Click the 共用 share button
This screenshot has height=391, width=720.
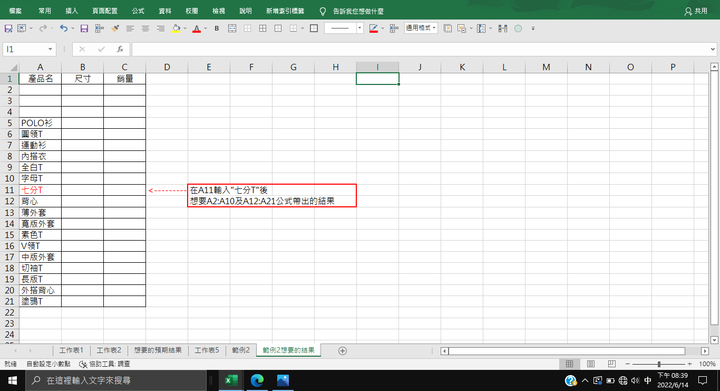click(696, 11)
